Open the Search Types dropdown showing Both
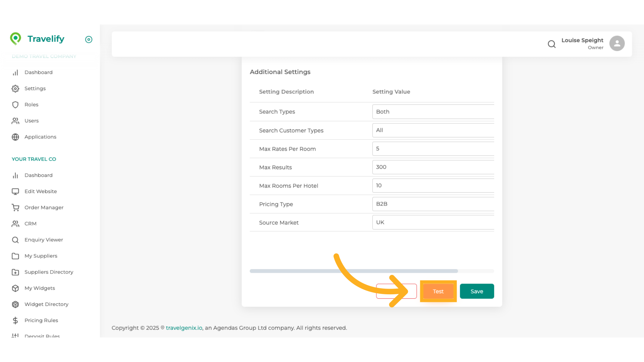Viewport: 644px width, 362px height. [433, 112]
